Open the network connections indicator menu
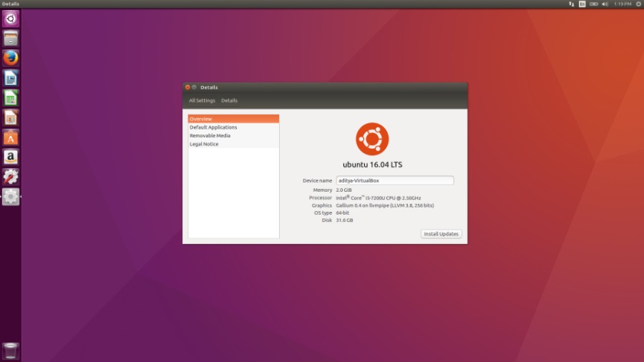This screenshot has width=644, height=362. click(x=571, y=4)
